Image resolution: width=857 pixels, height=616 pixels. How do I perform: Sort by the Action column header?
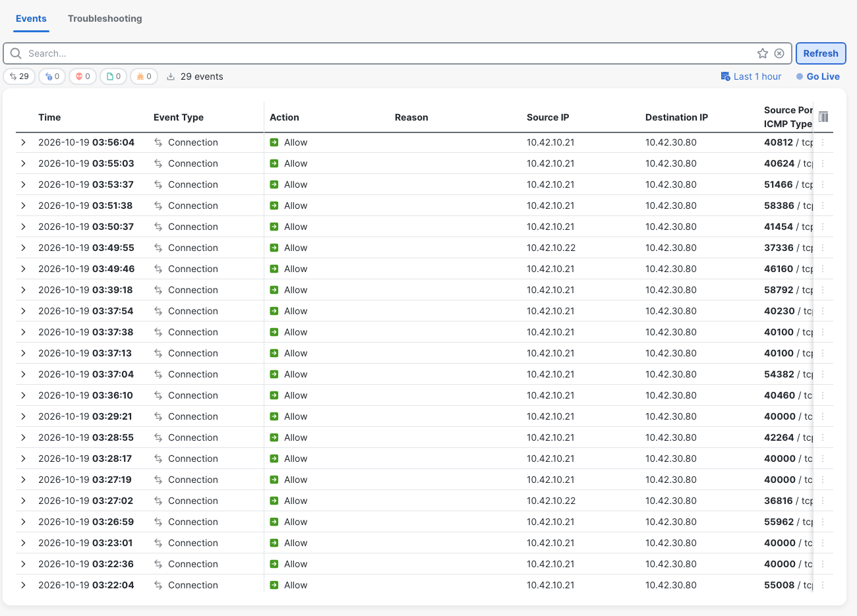[284, 117]
